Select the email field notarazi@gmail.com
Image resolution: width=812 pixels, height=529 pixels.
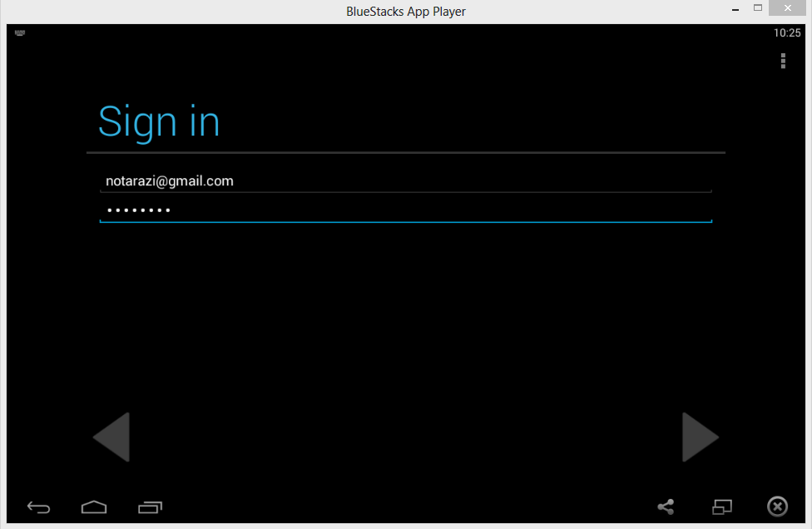pyautogui.click(x=406, y=181)
